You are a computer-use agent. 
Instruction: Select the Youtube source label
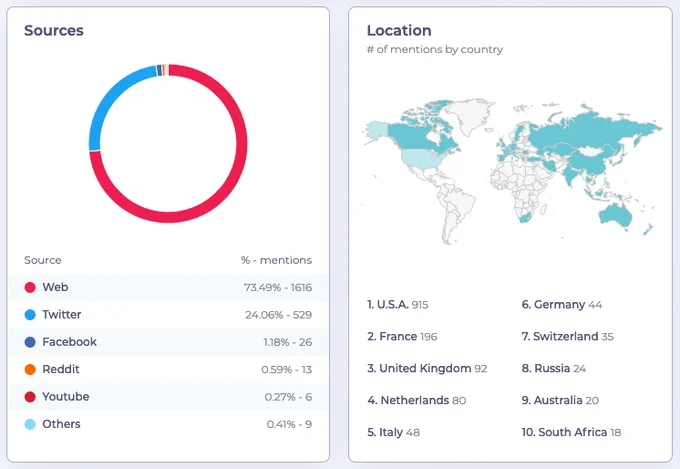(x=65, y=397)
